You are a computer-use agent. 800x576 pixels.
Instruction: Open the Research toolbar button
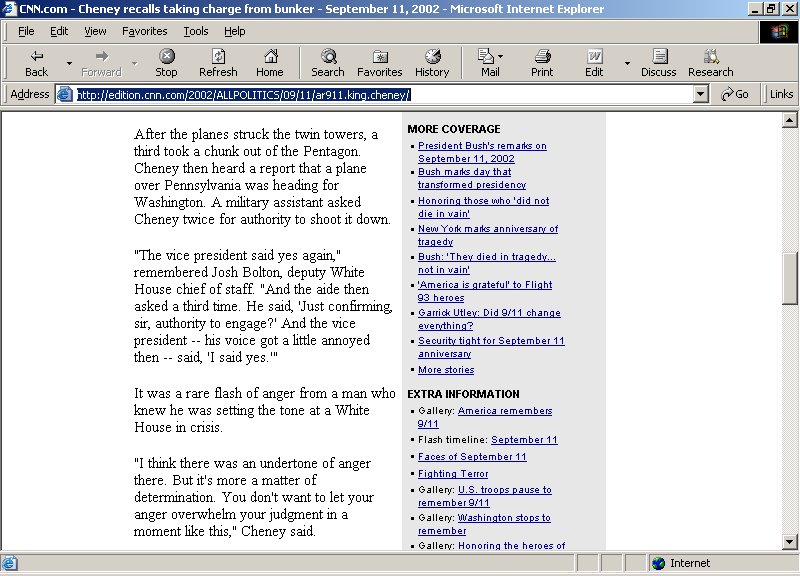pos(710,57)
